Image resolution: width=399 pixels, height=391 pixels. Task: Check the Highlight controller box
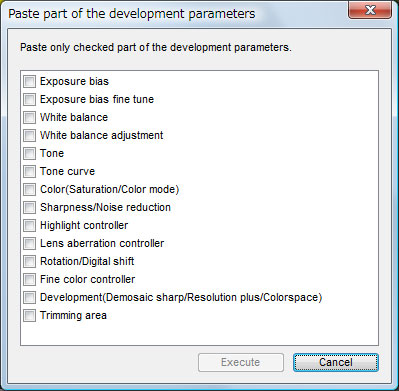[x=29, y=225]
